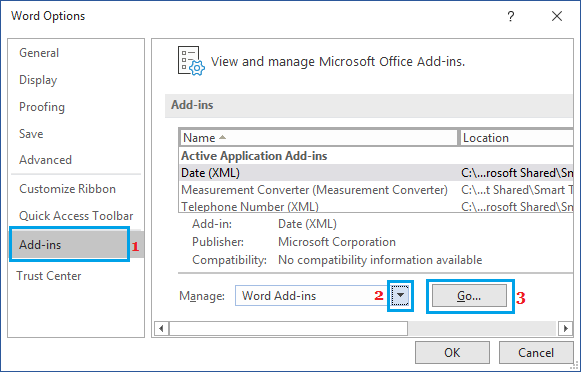Sort add-ins by the Location column header
Screen dimensions: 581x372
click(516, 138)
